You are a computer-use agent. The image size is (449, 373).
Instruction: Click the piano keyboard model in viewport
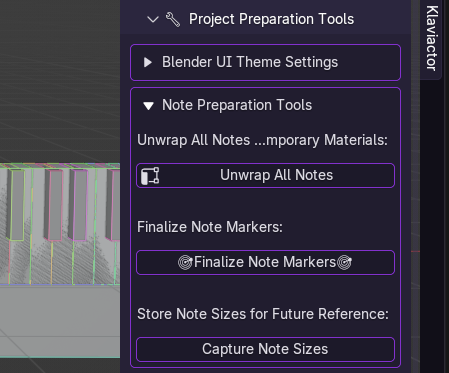click(60, 260)
